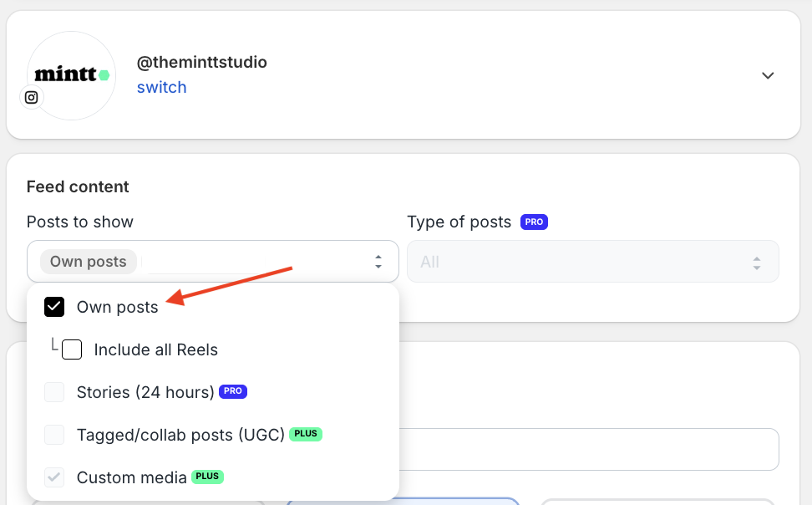Expand the account panel chevron
Screen dimensions: 812x505
[x=768, y=76]
